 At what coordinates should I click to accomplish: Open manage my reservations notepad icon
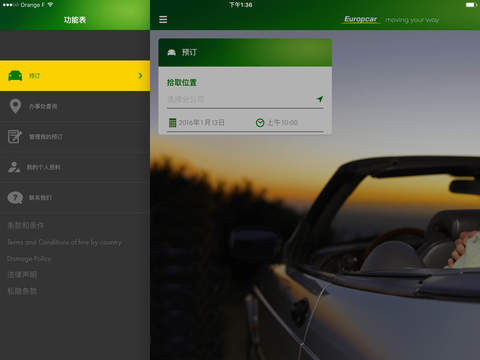[x=15, y=136]
